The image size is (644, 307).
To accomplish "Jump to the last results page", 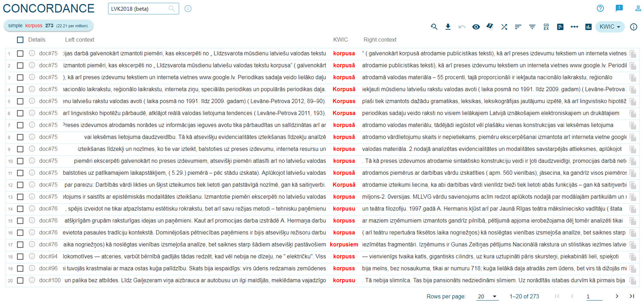I will (x=632, y=296).
